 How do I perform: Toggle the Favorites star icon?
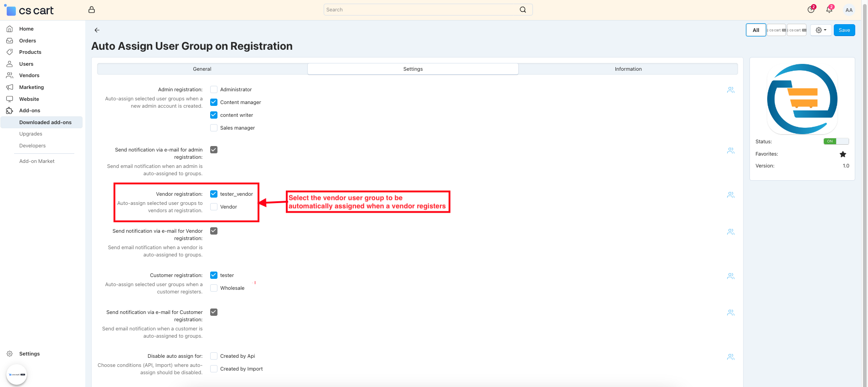tap(842, 154)
